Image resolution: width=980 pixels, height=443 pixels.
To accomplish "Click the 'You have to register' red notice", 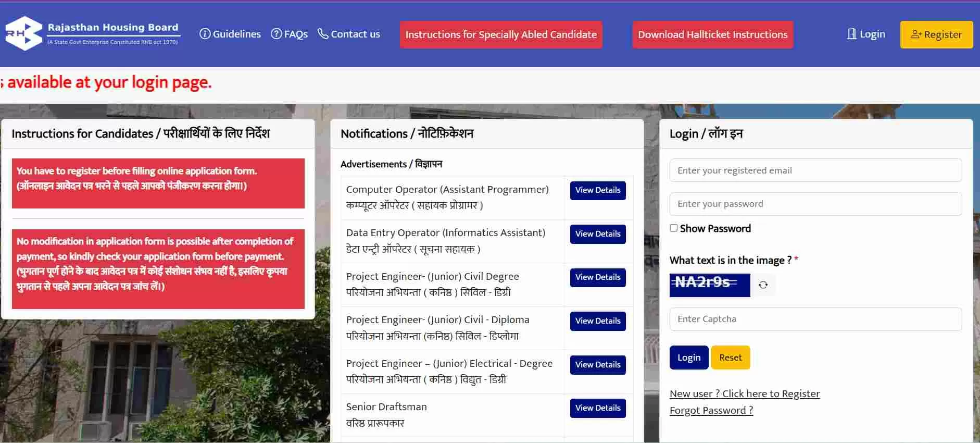I will pos(158,183).
